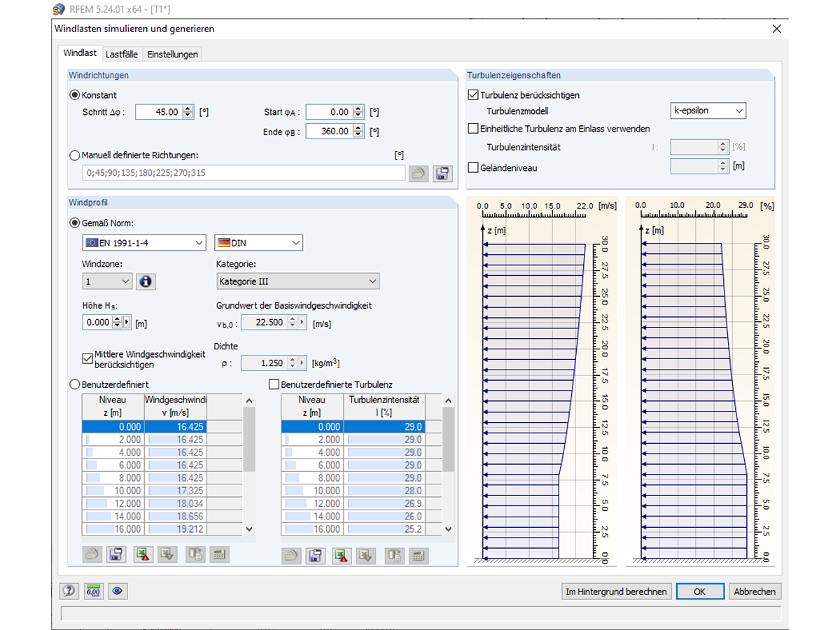Open the Kategorie III dropdown
Viewport: 840px width, 630px height.
[297, 281]
